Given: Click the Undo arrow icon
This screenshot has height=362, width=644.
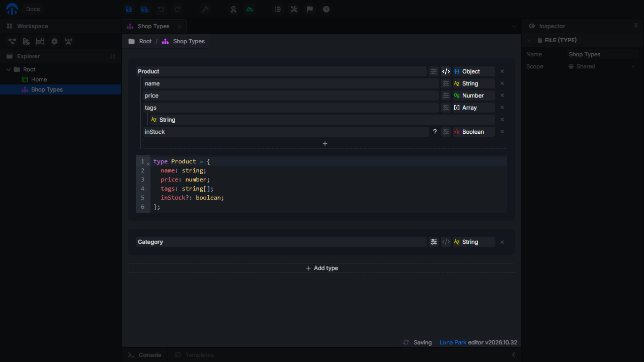Looking at the screenshot, I should tap(161, 9).
